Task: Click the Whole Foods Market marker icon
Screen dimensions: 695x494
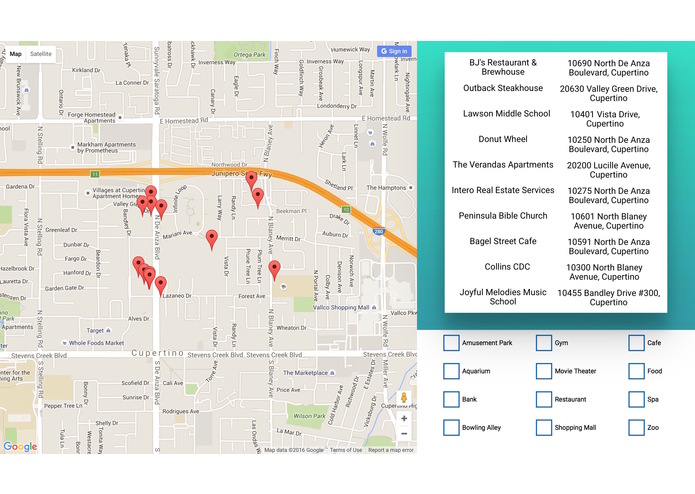Action: pos(64,343)
